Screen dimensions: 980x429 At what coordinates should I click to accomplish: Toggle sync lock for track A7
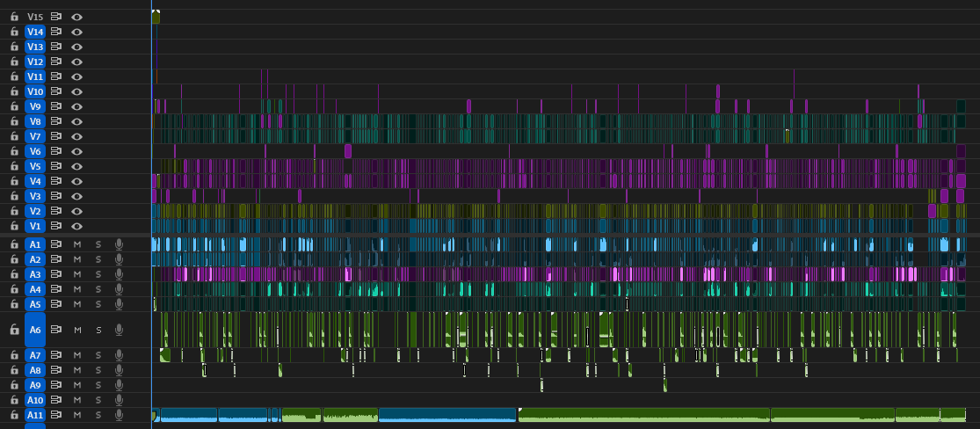56,355
